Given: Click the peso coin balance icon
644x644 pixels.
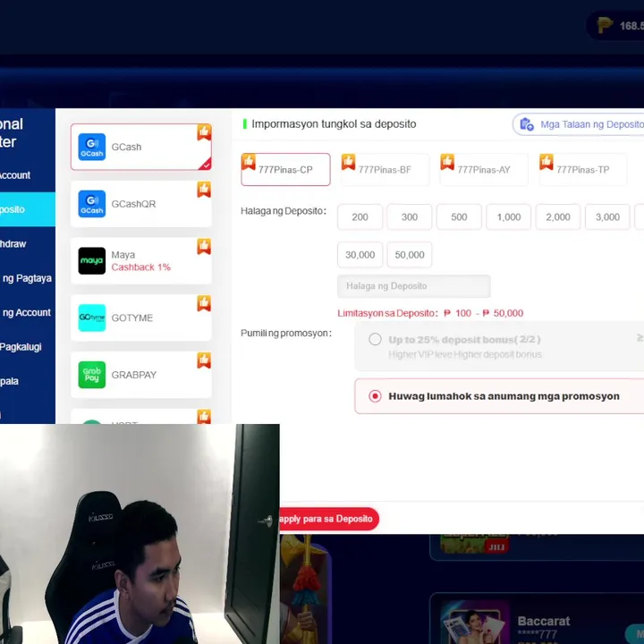Looking at the screenshot, I should click(605, 25).
